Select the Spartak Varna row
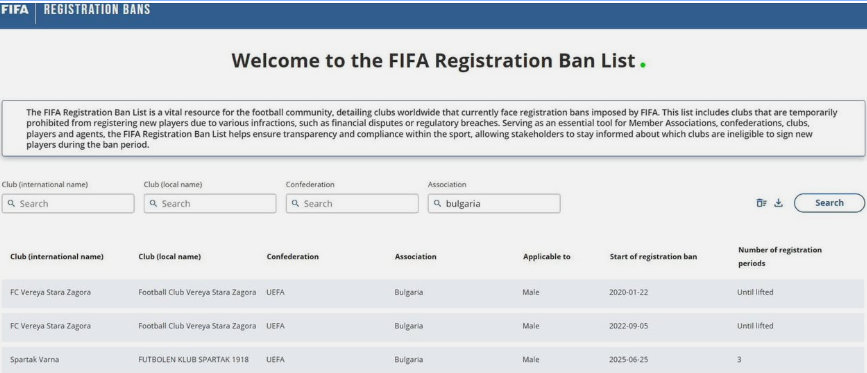The height and width of the screenshot is (373, 867). click(x=433, y=360)
